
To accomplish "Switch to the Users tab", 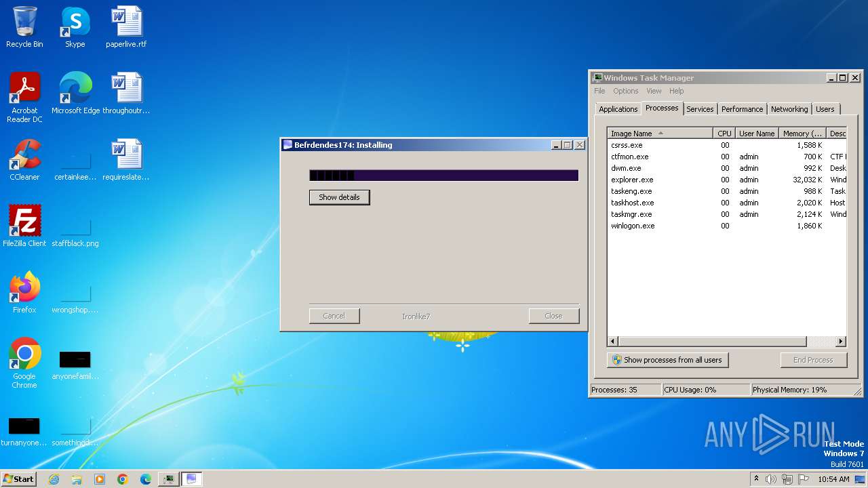I will [x=825, y=109].
